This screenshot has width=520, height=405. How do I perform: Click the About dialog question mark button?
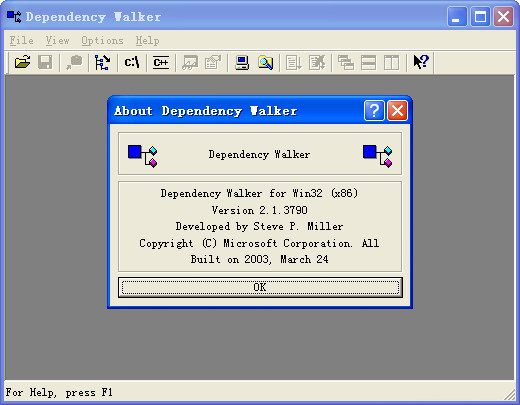click(x=374, y=110)
